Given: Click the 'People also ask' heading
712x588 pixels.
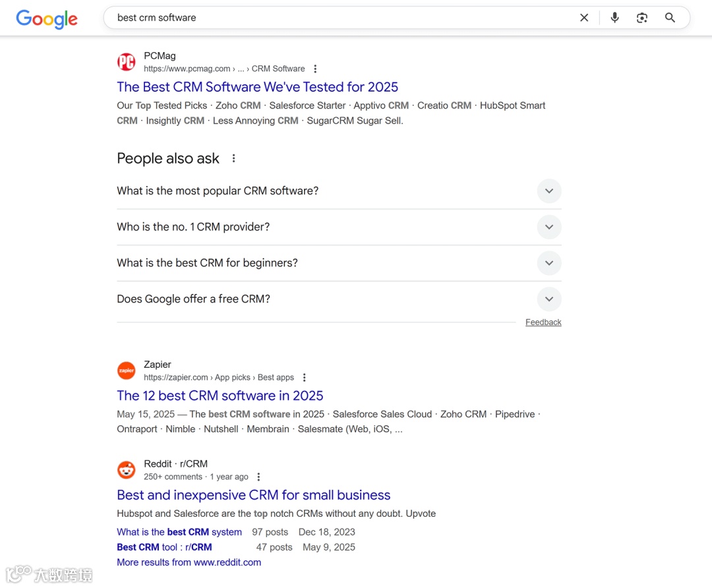Looking at the screenshot, I should pos(168,158).
